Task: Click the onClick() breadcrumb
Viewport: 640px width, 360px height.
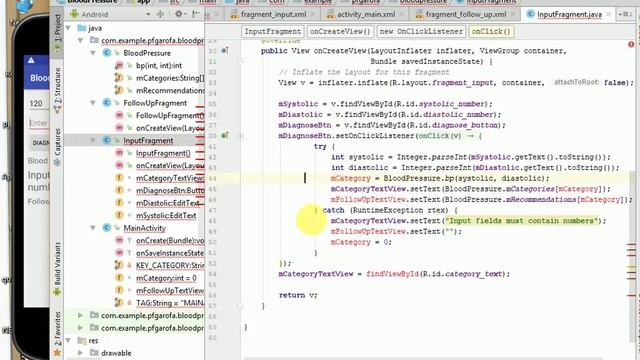Action: [491, 31]
